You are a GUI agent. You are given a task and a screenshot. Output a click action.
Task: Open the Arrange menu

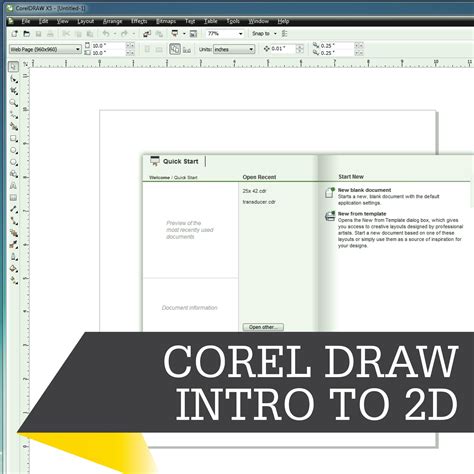113,21
